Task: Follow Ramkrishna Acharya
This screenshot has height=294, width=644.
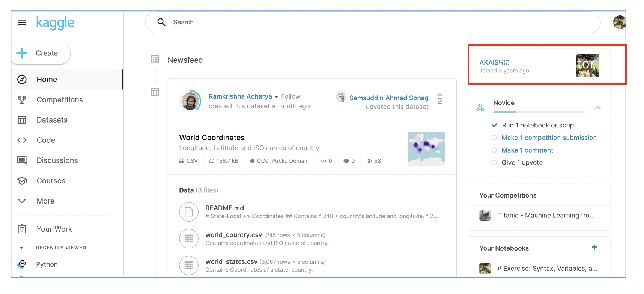Action: pos(290,96)
